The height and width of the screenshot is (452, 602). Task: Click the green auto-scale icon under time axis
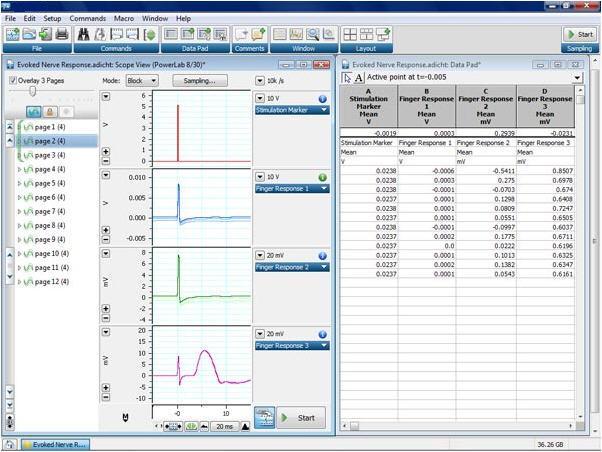point(191,426)
